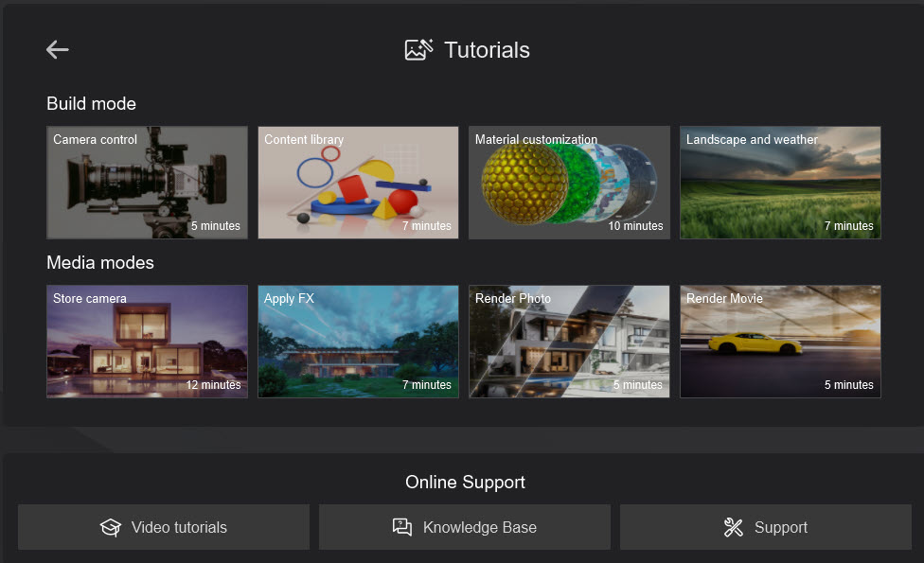Image resolution: width=924 pixels, height=563 pixels.
Task: Click the Tutorials header image icon
Action: point(418,50)
